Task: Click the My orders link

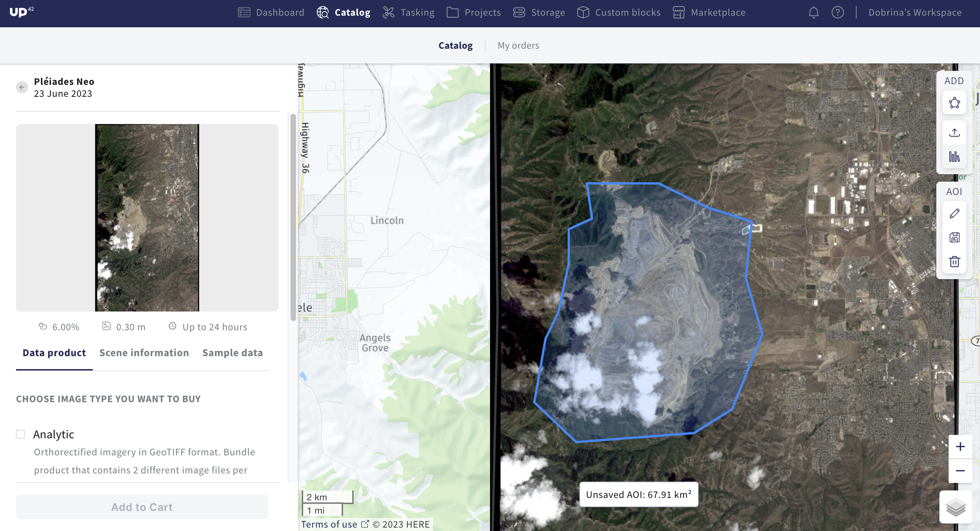Action: pos(518,45)
